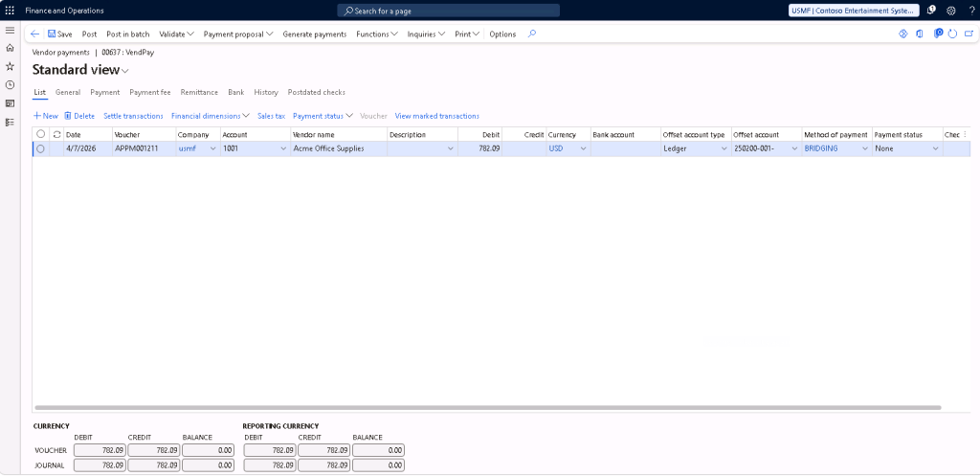Go to Home in the left sidebar
The image size is (980, 476).
(x=10, y=48)
